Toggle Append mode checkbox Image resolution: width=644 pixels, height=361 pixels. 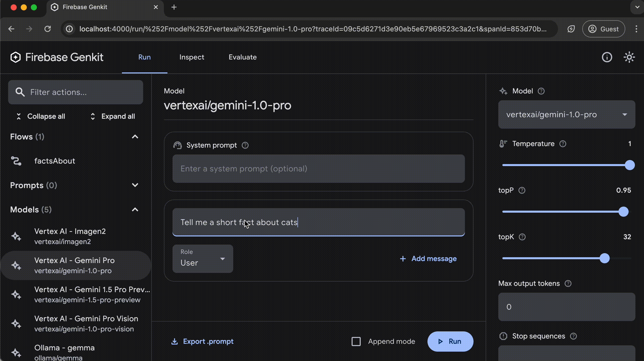tap(356, 341)
